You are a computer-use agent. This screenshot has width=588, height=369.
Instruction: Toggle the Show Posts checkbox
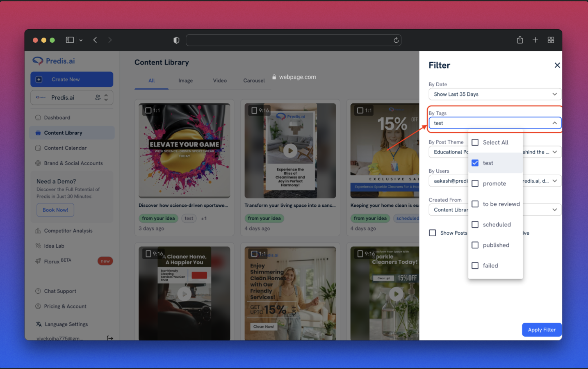(432, 233)
